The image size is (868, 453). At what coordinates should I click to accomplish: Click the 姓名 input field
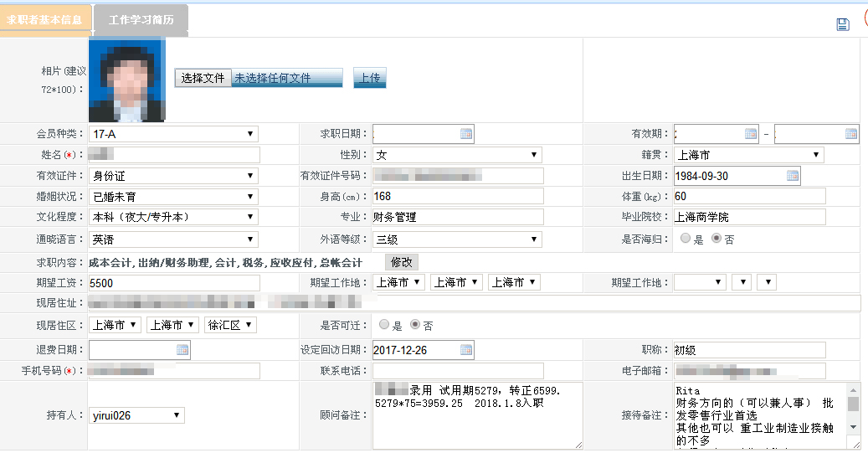point(174,155)
